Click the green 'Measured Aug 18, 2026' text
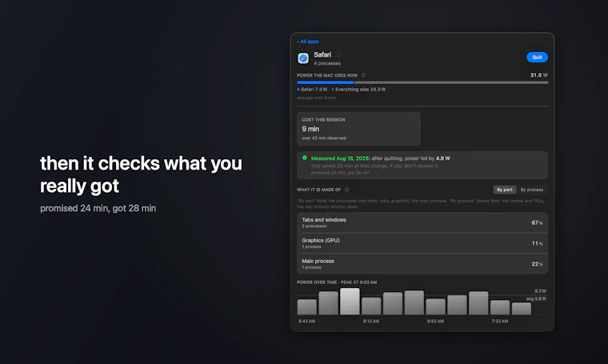Image resolution: width=608 pixels, height=364 pixels. [341, 158]
